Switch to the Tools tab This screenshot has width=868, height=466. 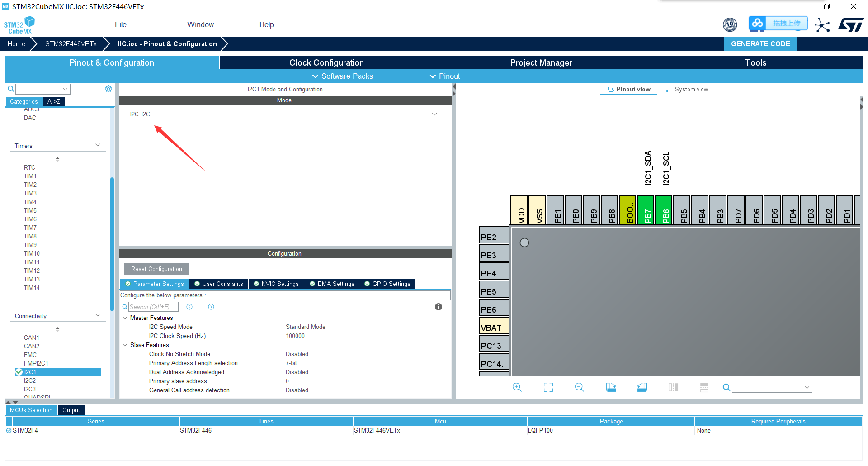pos(756,62)
